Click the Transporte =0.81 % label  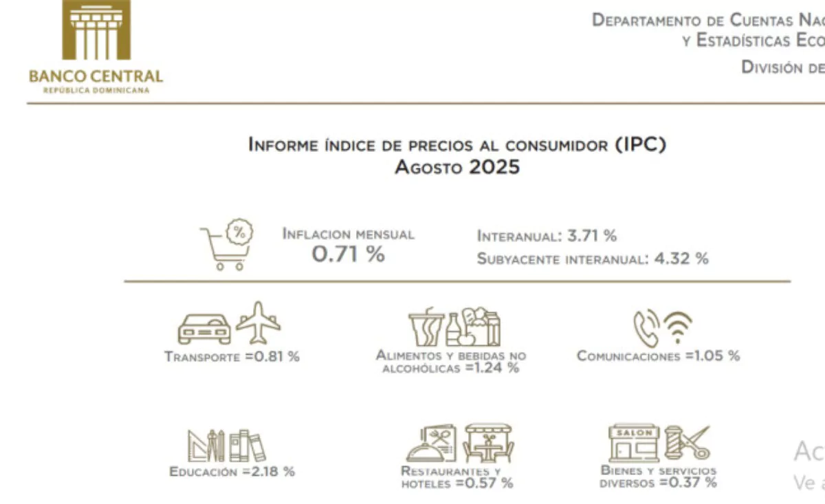coord(232,357)
